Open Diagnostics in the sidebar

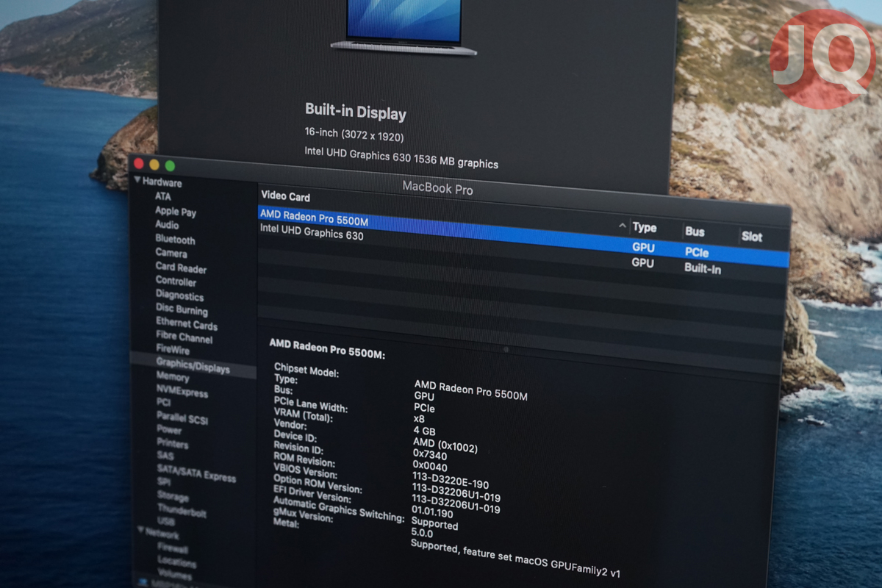pos(179,295)
